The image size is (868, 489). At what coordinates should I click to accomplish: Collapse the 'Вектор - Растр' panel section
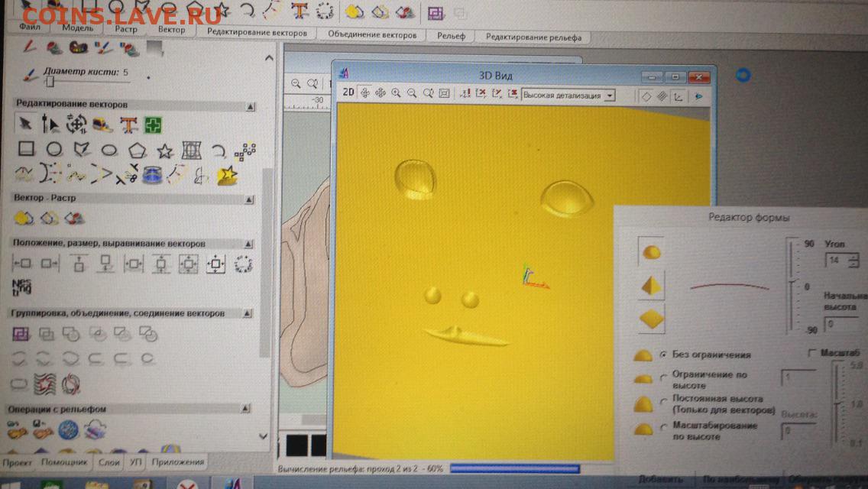click(x=249, y=199)
